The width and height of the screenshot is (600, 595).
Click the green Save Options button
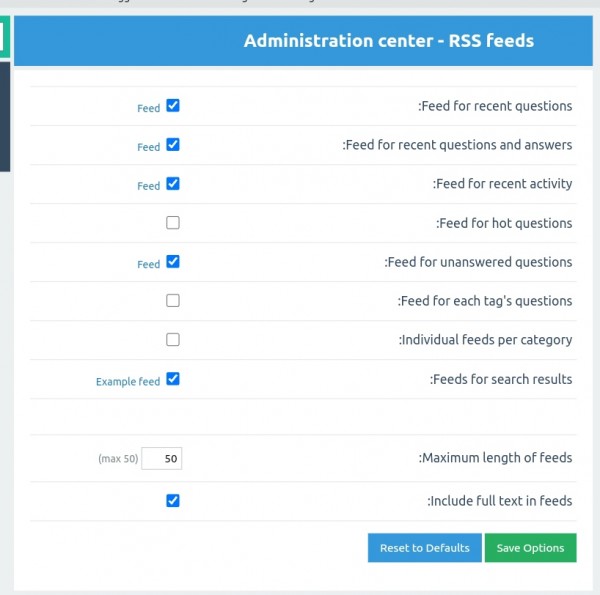[530, 548]
